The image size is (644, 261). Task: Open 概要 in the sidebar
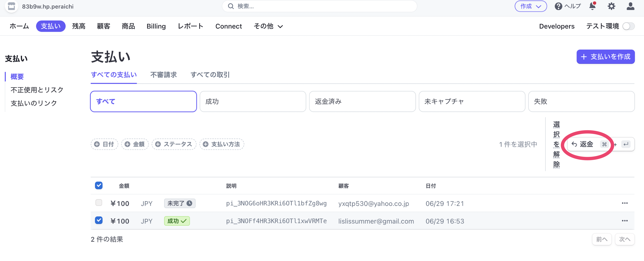(x=17, y=77)
